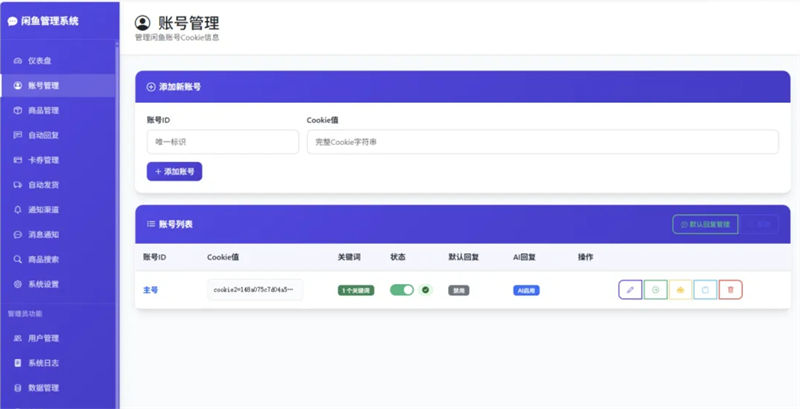800x409 pixels.
Task: Click the 主号 account ID link
Action: click(151, 290)
